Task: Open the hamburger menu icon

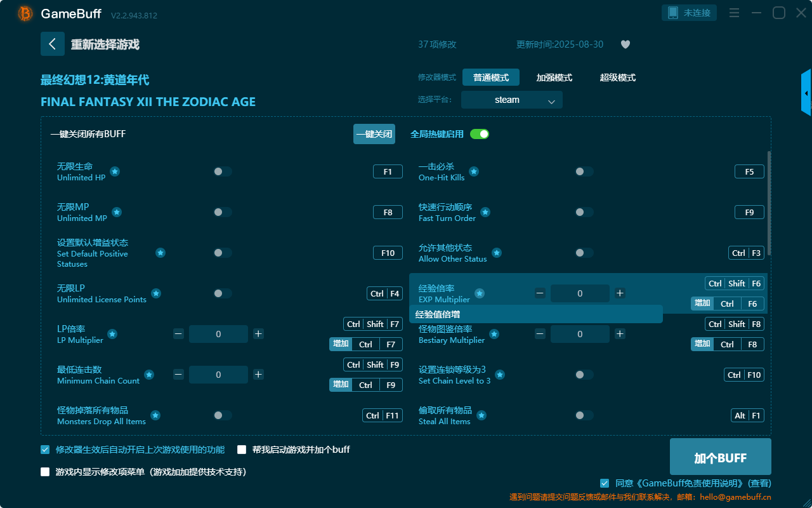Action: pyautogui.click(x=734, y=13)
